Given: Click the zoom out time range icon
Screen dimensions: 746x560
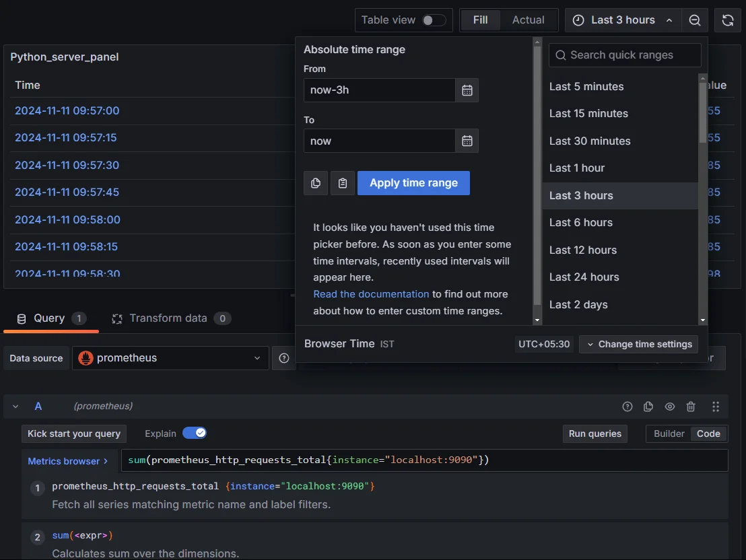Looking at the screenshot, I should pos(695,20).
